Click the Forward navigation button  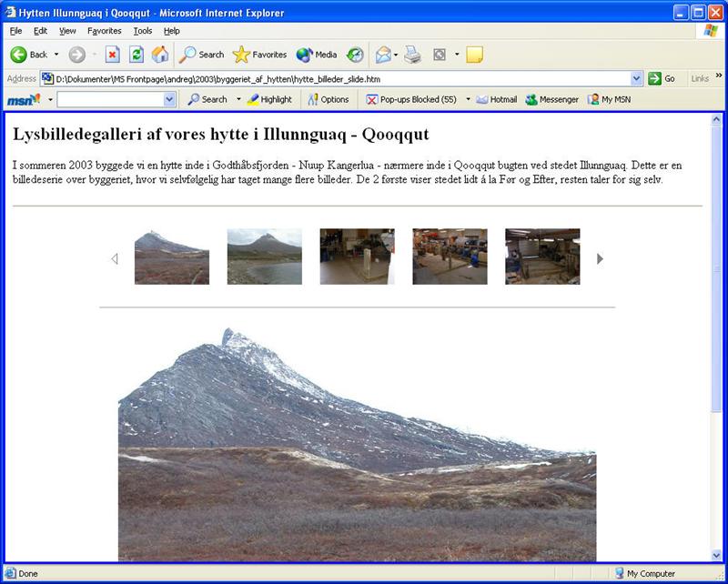click(x=77, y=55)
